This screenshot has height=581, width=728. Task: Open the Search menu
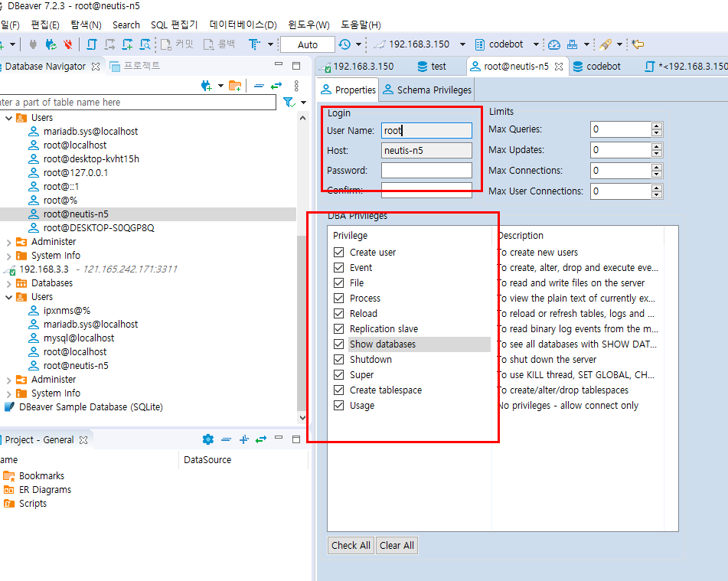(126, 25)
